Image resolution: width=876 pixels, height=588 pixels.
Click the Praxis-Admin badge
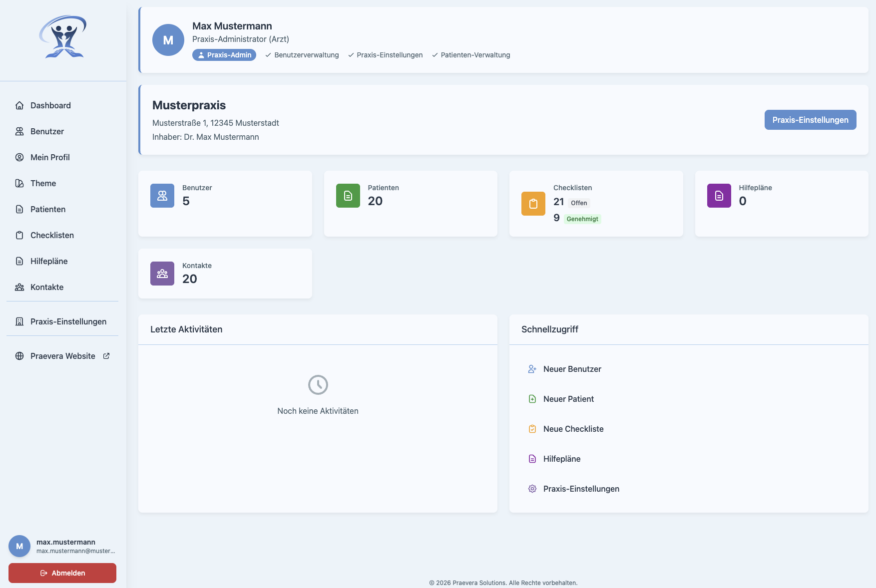pos(224,55)
